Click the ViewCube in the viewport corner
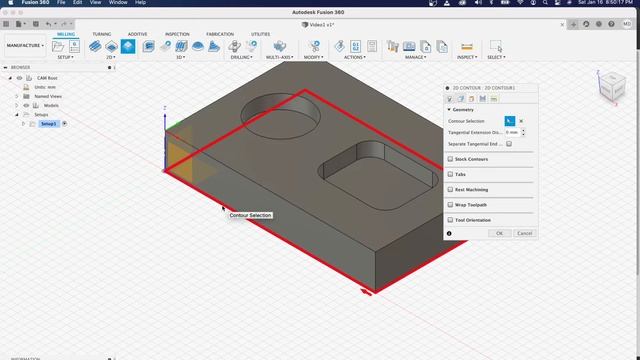The width and height of the screenshot is (640, 360). pyautogui.click(x=612, y=87)
